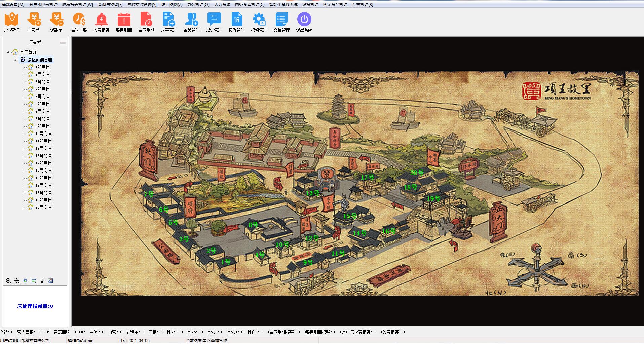Click the zoom out magnifier icon
644x344 pixels.
point(17,281)
